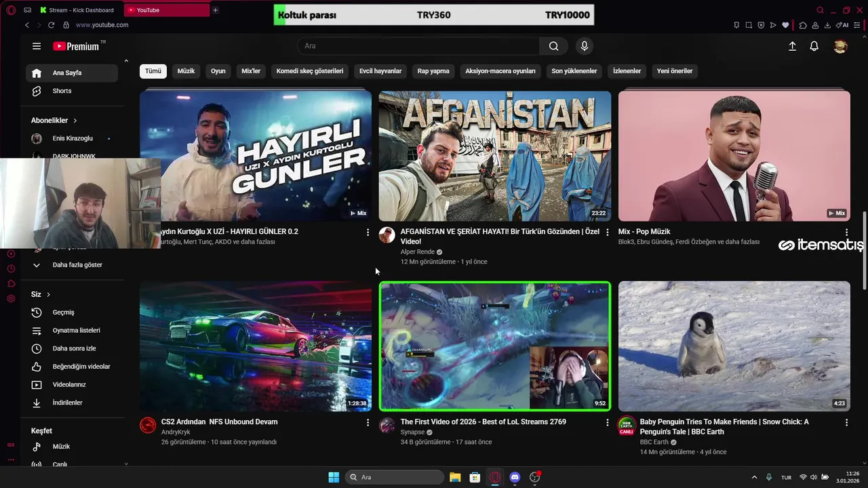Open Enis Kirazoglu subscription channel
Screen dimensions: 868x488
pyautogui.click(x=72, y=138)
